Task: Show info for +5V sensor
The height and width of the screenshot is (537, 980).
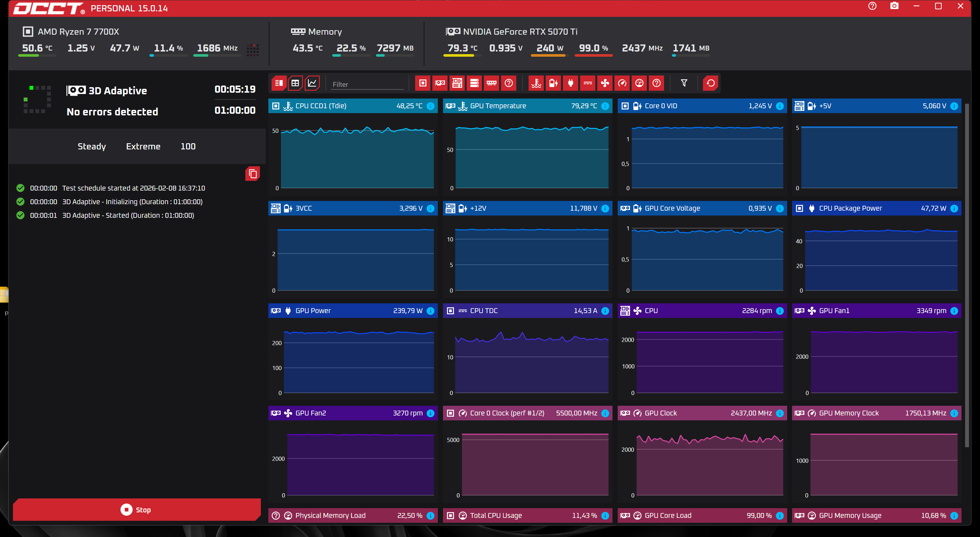Action: click(x=954, y=106)
